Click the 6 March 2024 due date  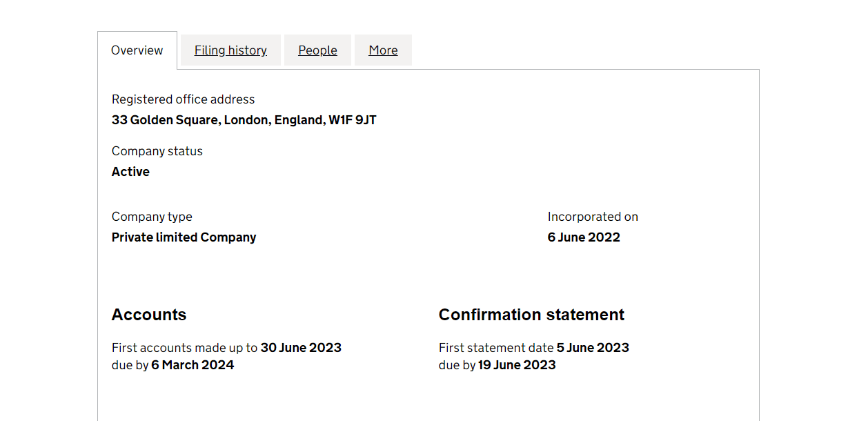pos(193,365)
